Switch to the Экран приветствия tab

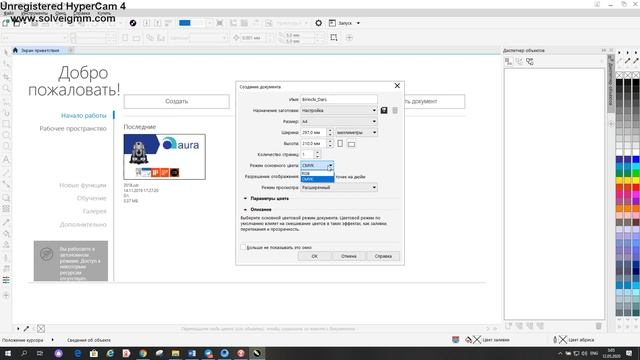point(40,50)
